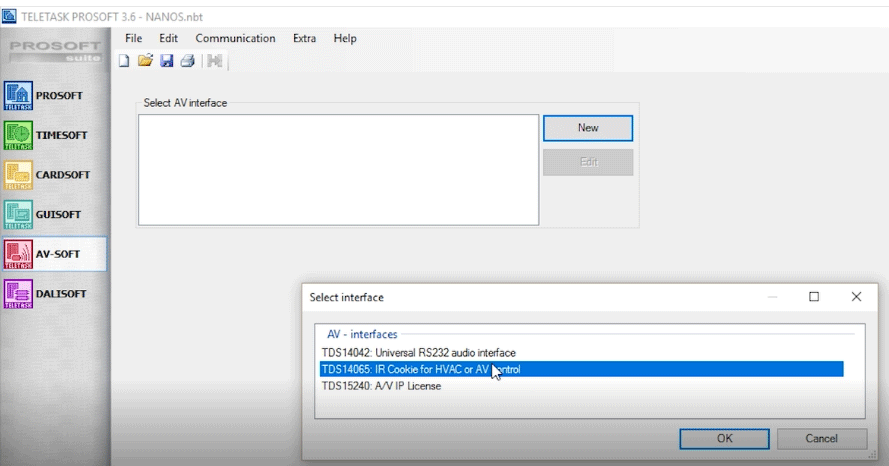889x466 pixels.
Task: Confirm selection with the OK button
Action: (724, 438)
